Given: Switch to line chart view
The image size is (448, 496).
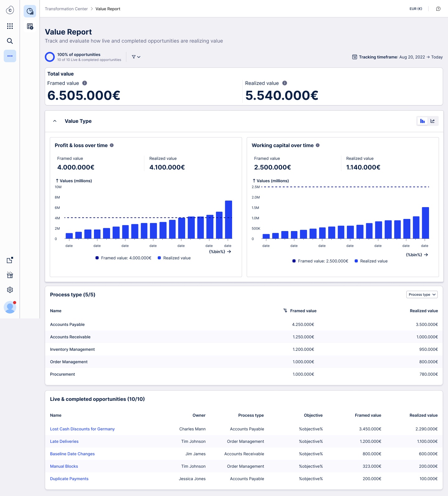Looking at the screenshot, I should click(x=432, y=121).
